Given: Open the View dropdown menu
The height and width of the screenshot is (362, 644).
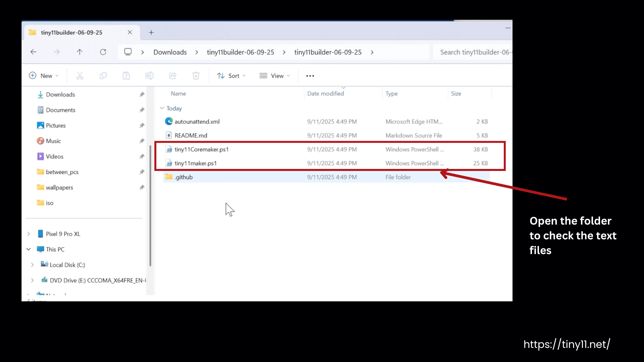Looking at the screenshot, I should tap(274, 76).
